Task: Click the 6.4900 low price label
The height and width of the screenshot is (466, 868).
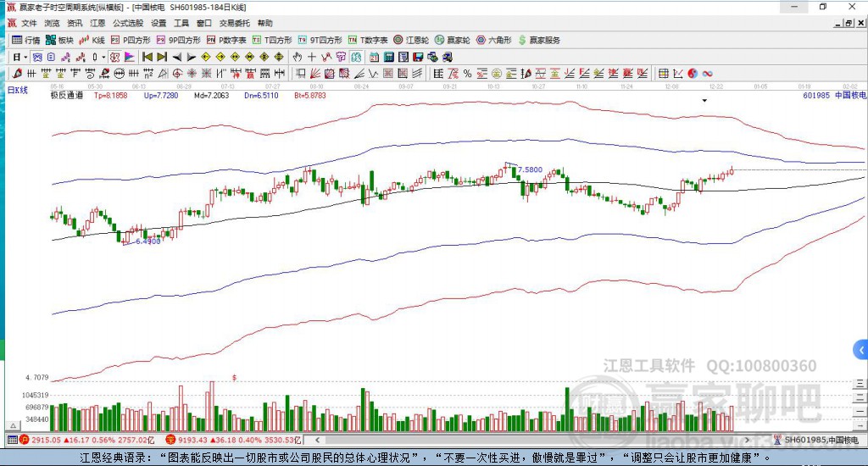Action: (147, 241)
